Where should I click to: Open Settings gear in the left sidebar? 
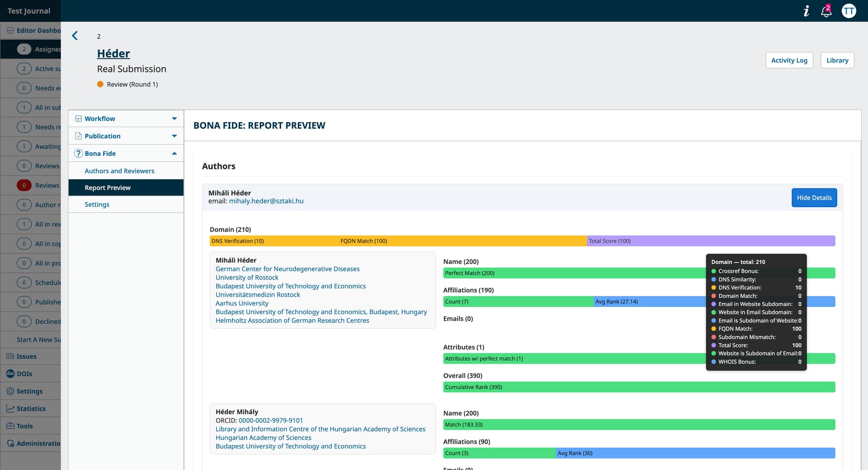pyautogui.click(x=10, y=391)
